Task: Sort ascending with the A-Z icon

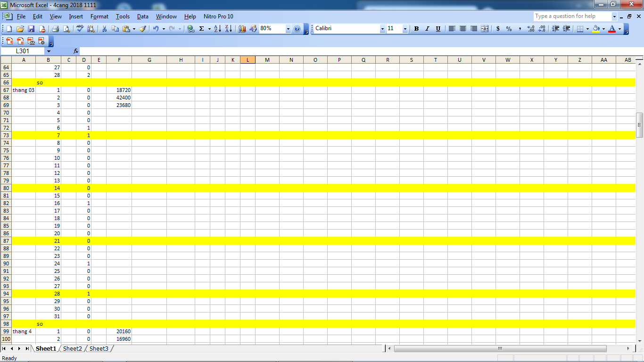Action: click(x=217, y=29)
